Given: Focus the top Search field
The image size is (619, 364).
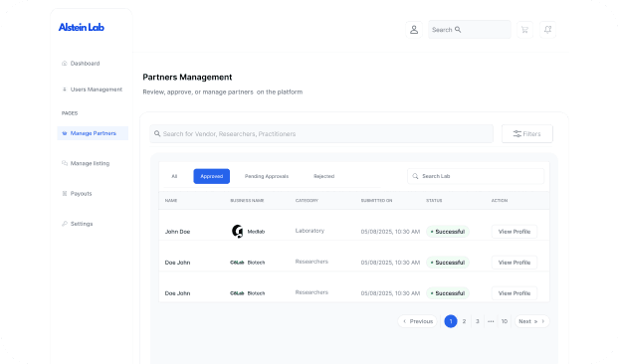Looking at the screenshot, I should pyautogui.click(x=470, y=30).
